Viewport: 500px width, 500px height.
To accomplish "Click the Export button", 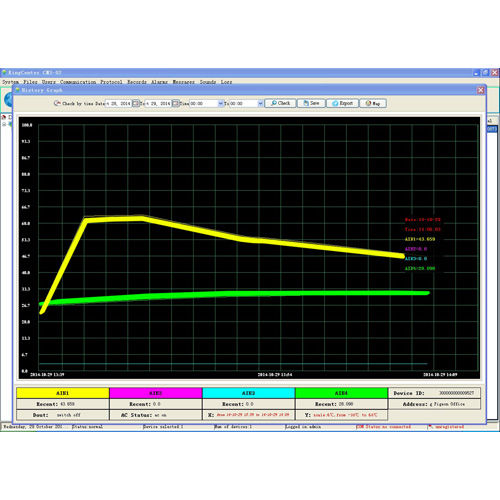I will coord(343,103).
